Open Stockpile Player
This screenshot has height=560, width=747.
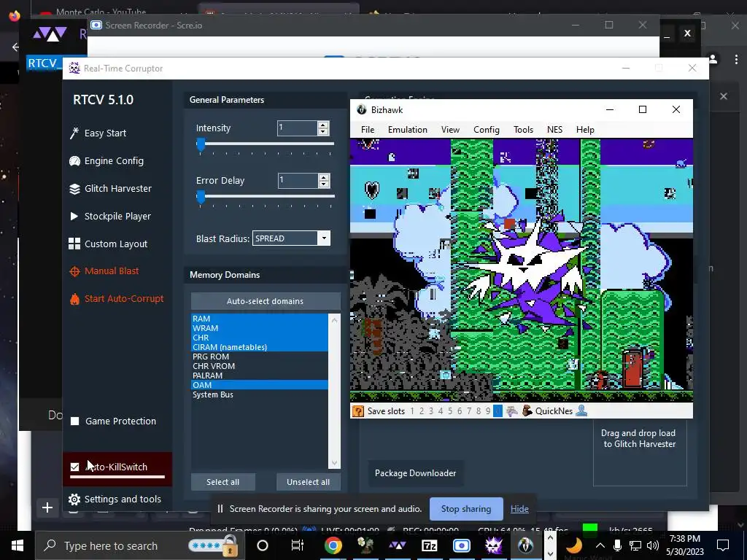[x=110, y=216]
